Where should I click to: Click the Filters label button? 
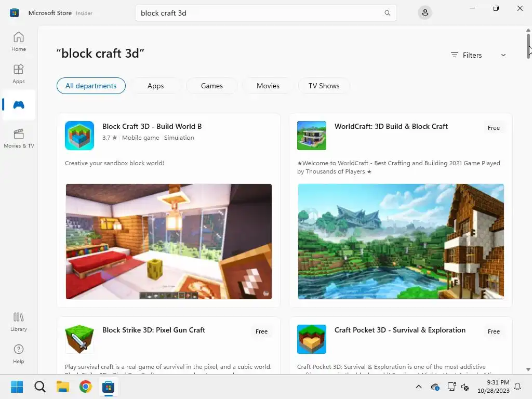tap(466, 55)
